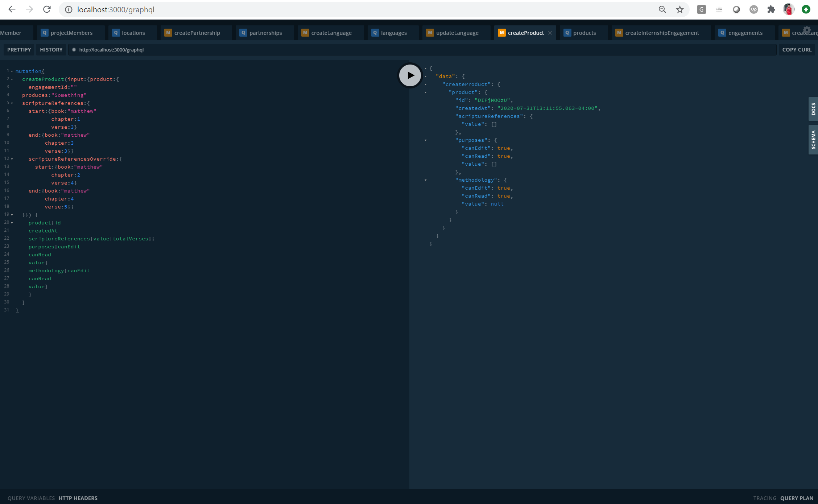
Task: Expand QUERY VARIABLES panel
Action: pos(31,498)
